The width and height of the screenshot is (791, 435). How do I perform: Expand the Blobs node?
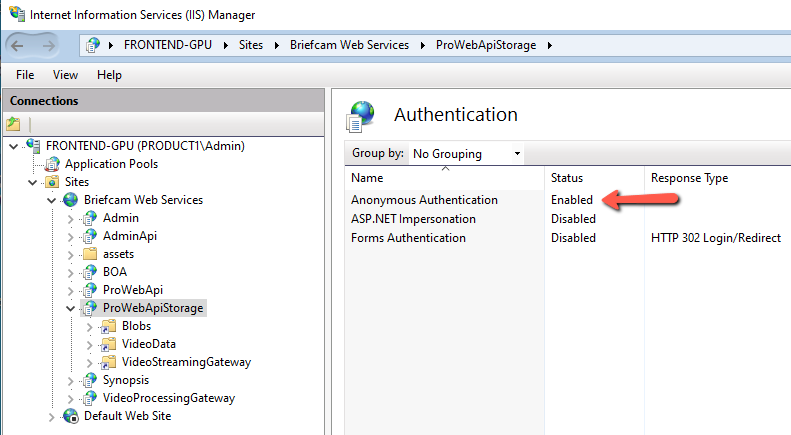click(x=89, y=327)
